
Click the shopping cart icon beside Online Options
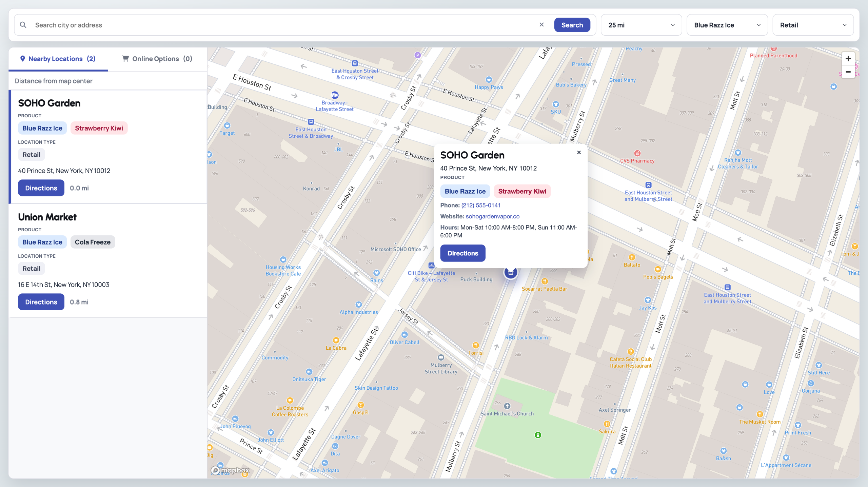point(125,58)
